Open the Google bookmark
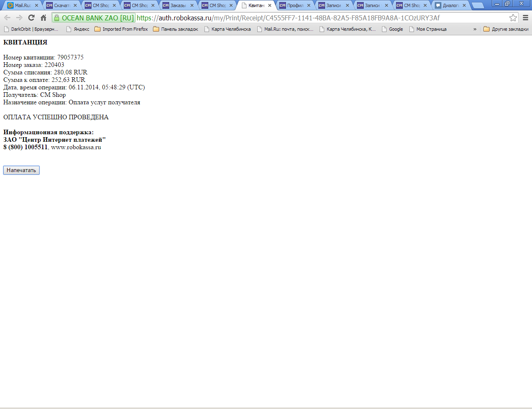 (x=392, y=29)
